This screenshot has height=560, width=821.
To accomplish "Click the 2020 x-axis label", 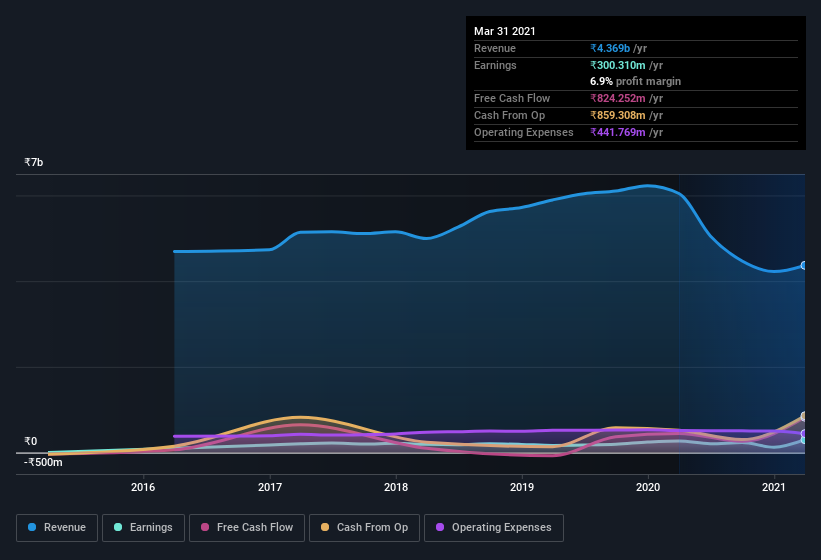I will pos(648,487).
